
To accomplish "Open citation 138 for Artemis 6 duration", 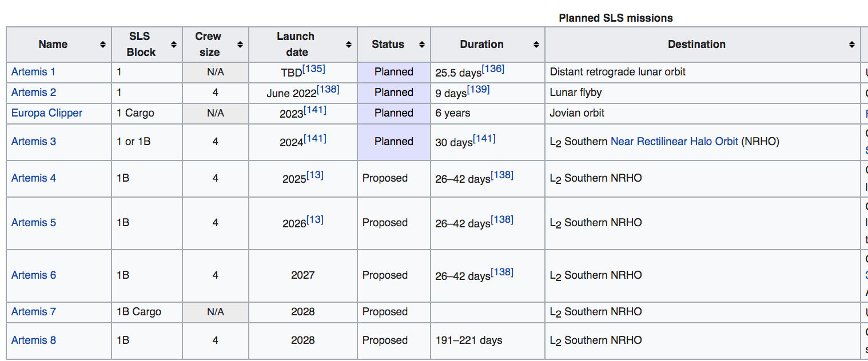I will click(x=502, y=271).
